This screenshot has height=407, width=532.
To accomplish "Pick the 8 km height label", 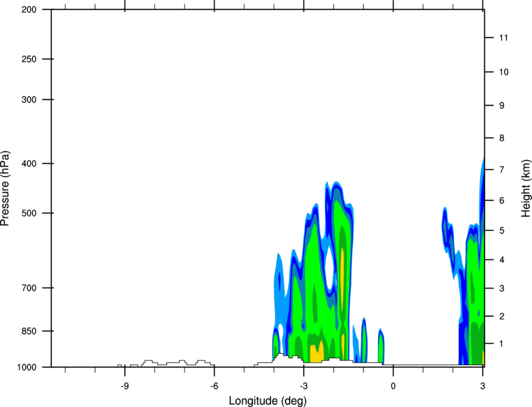I will 502,138.
